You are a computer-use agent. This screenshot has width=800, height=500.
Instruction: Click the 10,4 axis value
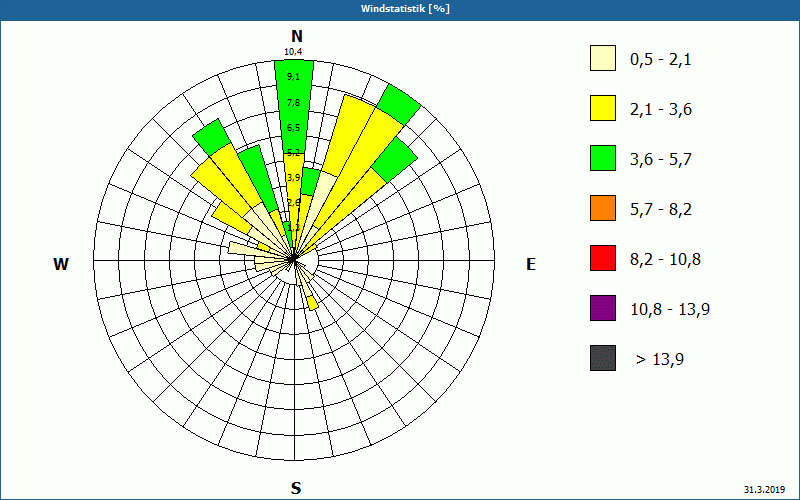[x=293, y=52]
